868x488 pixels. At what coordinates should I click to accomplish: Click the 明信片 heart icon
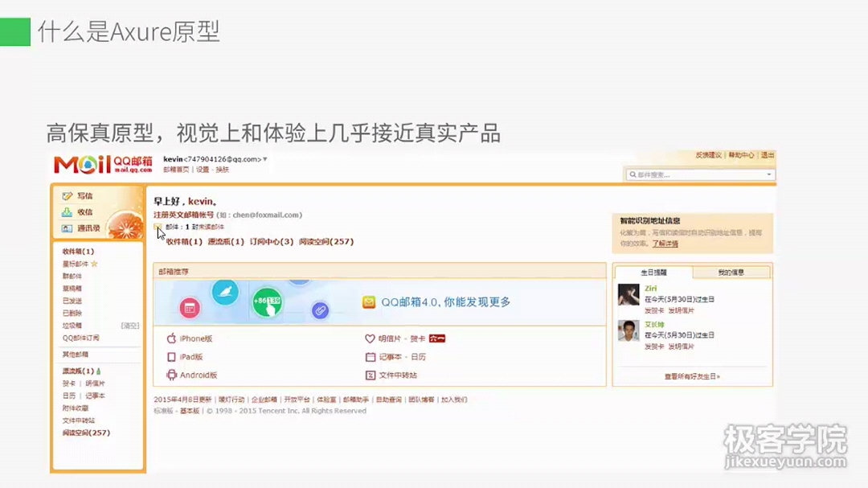(370, 338)
